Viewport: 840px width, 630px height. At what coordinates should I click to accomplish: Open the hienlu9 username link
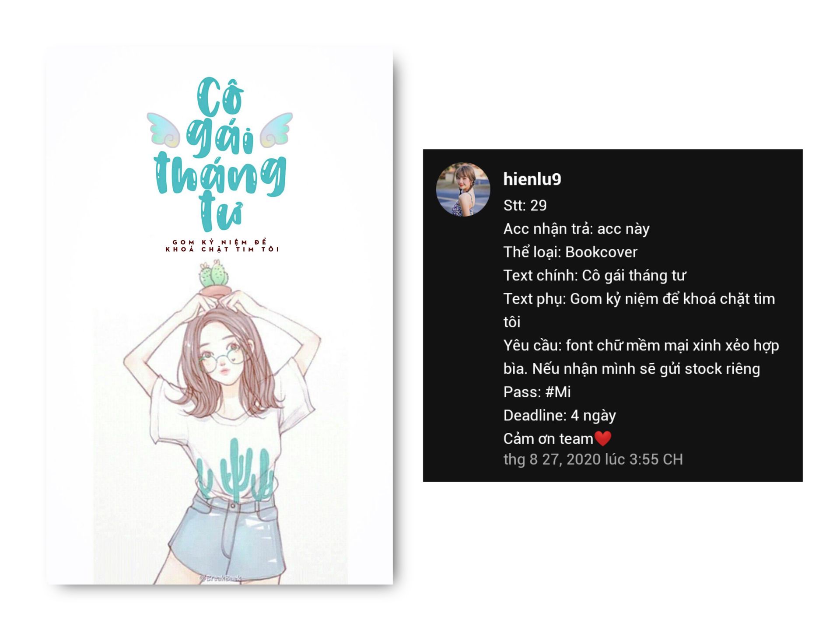point(532,179)
